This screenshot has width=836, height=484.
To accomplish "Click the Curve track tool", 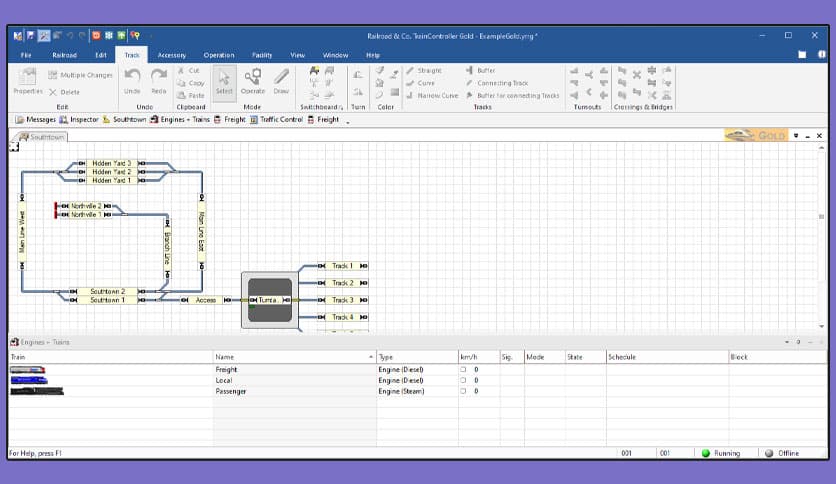I will click(x=420, y=83).
